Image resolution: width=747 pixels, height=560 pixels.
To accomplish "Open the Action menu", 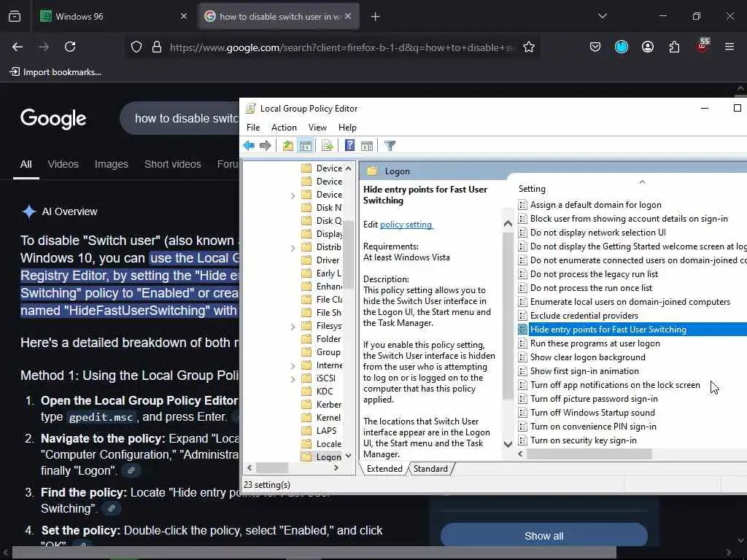I will [x=284, y=127].
